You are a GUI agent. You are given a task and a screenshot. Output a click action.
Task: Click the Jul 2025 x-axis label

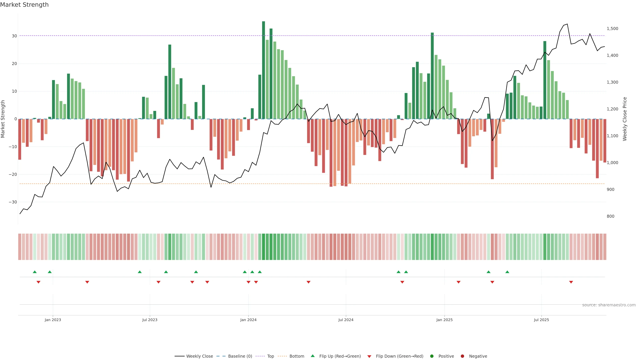541,320
